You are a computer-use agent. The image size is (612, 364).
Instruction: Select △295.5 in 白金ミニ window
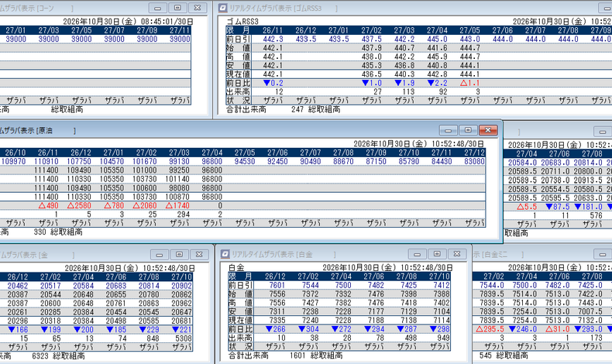coord(490,329)
